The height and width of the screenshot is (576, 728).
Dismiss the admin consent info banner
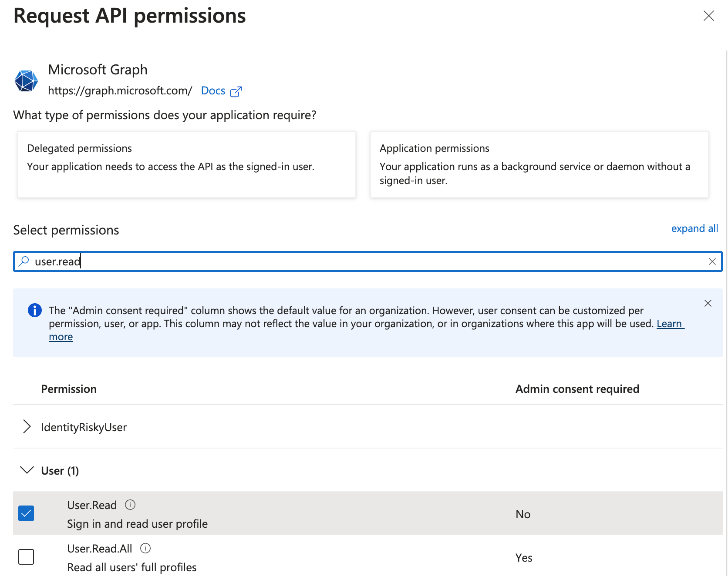(708, 303)
